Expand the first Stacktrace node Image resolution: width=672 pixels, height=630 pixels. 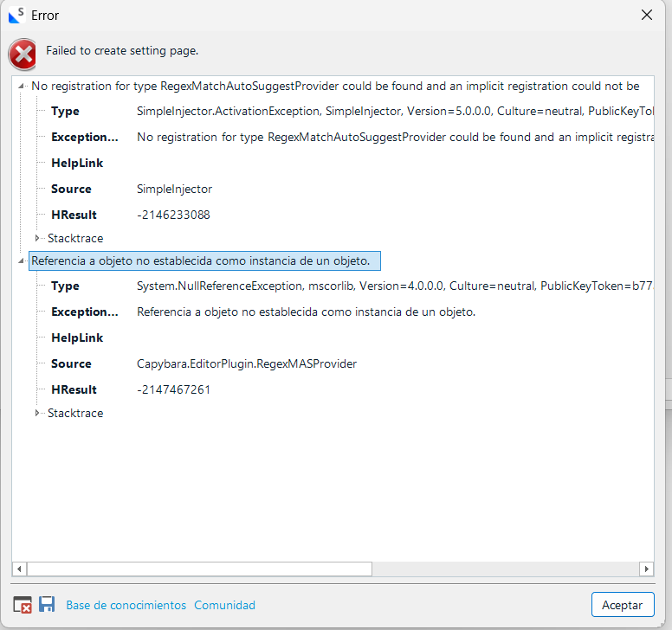click(x=37, y=238)
